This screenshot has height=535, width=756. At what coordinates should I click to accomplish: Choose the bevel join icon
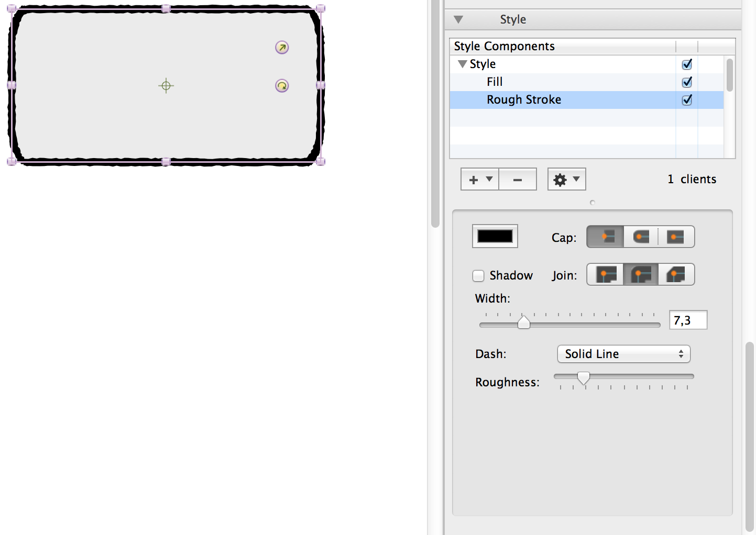[x=676, y=274]
